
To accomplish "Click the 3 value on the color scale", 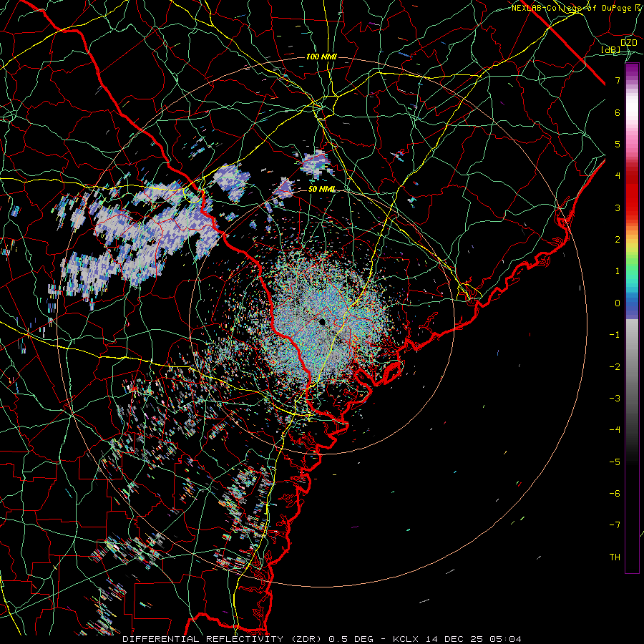I will tap(618, 208).
